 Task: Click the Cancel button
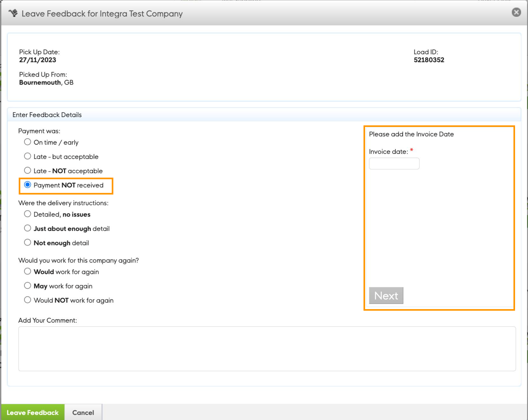(83, 412)
